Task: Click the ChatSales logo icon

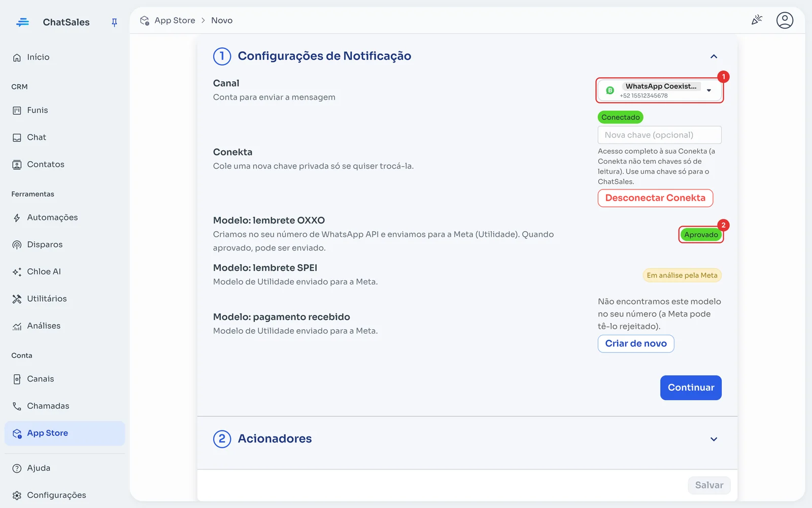Action: (22, 22)
